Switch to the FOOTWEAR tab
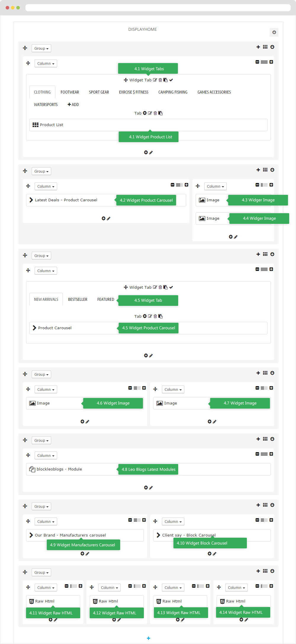The image size is (296, 644). pos(70,92)
